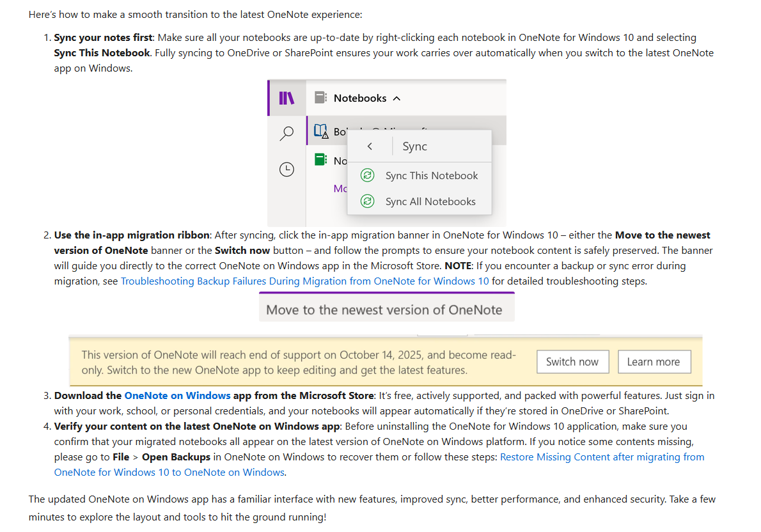The image size is (761, 532).
Task: Select the purple 'Mo' text in notebook list
Action: (x=340, y=189)
